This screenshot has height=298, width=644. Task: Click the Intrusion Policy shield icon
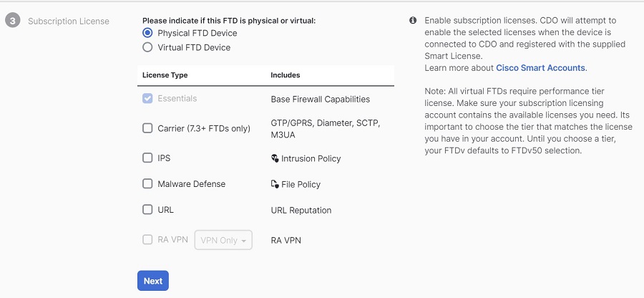click(275, 158)
